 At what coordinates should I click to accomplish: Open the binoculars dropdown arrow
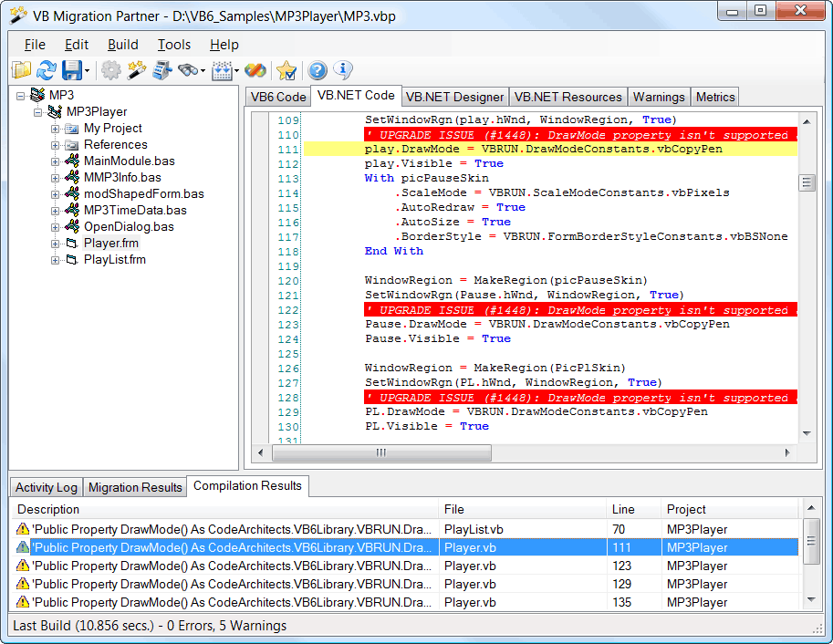(x=203, y=70)
